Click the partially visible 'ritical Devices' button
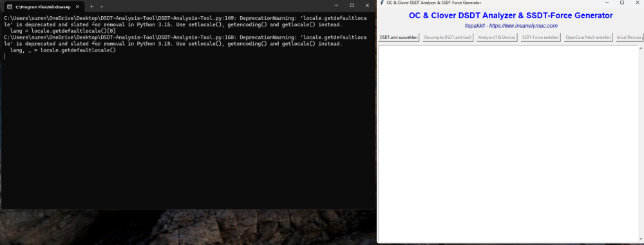Screen dimensions: 644x245 point(629,37)
